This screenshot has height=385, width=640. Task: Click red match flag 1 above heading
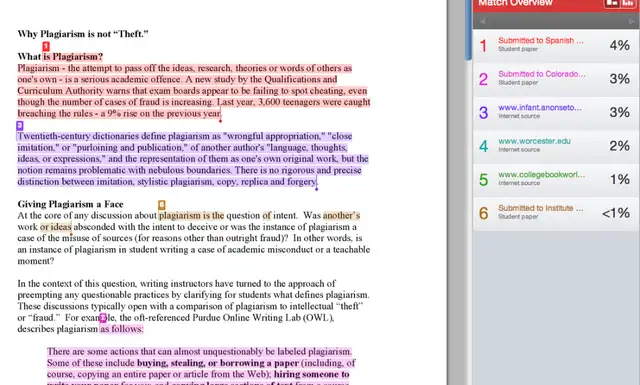coord(46,46)
